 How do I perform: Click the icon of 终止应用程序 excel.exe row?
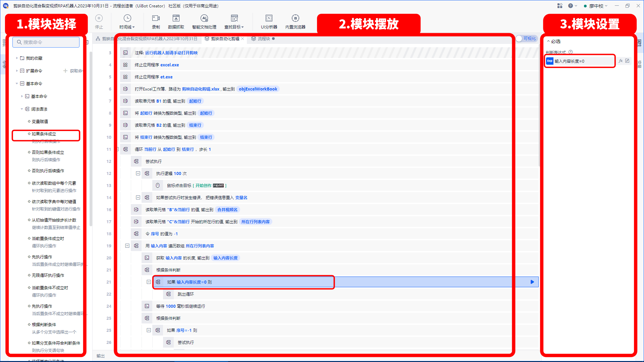click(x=125, y=65)
